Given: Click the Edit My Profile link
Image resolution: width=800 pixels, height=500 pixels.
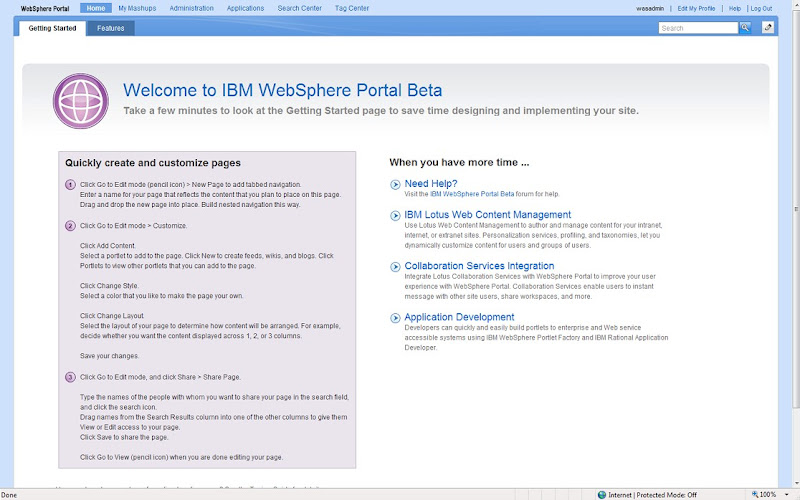Looking at the screenshot, I should point(697,8).
